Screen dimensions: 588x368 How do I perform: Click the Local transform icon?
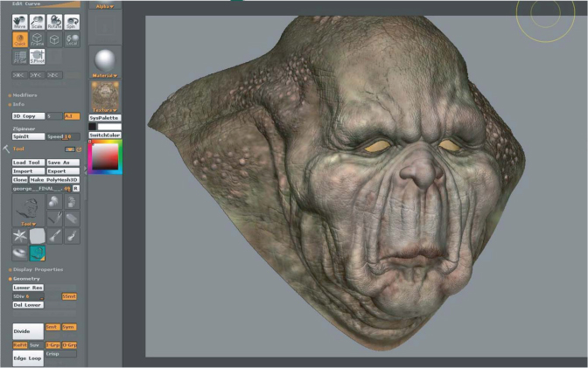click(x=72, y=39)
